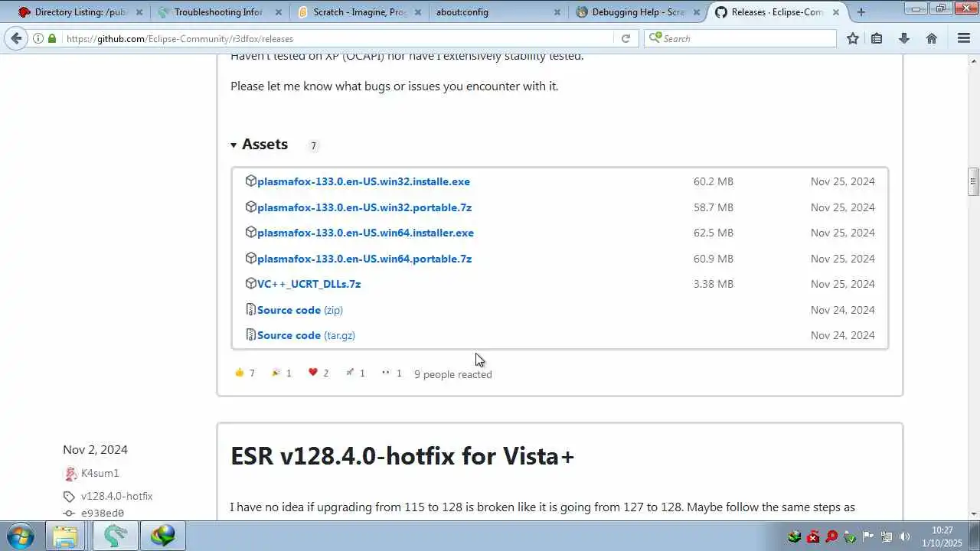Viewport: 980px width, 551px height.
Task: Reload the page with the refresh icon
Action: pyautogui.click(x=626, y=38)
